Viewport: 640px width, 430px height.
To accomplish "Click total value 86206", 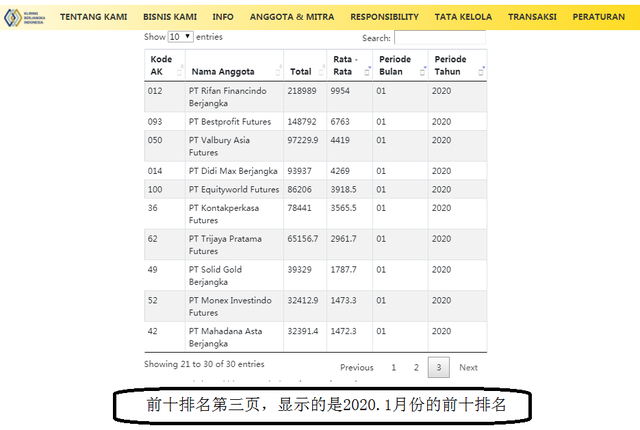I will click(299, 189).
